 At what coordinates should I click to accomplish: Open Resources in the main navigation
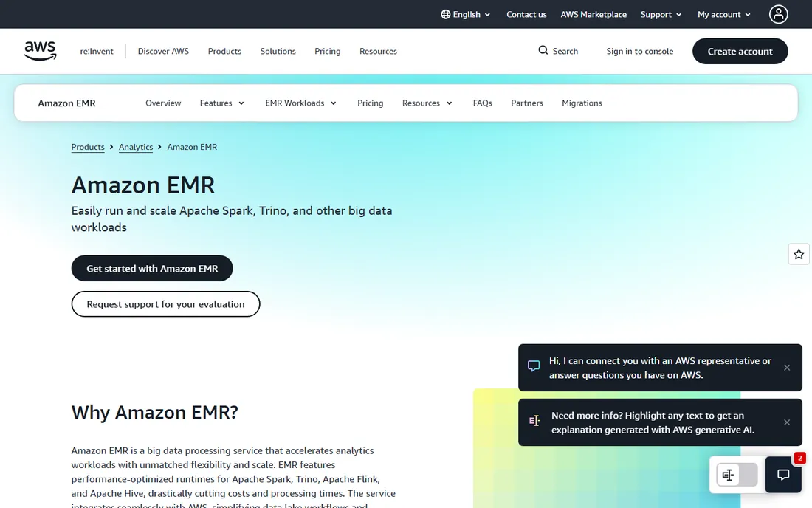tap(378, 51)
